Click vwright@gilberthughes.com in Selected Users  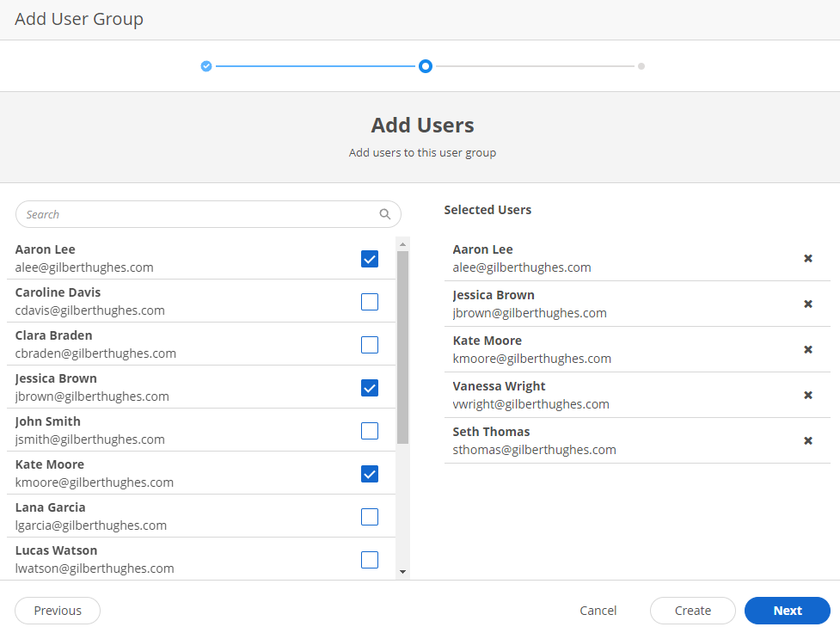530,404
